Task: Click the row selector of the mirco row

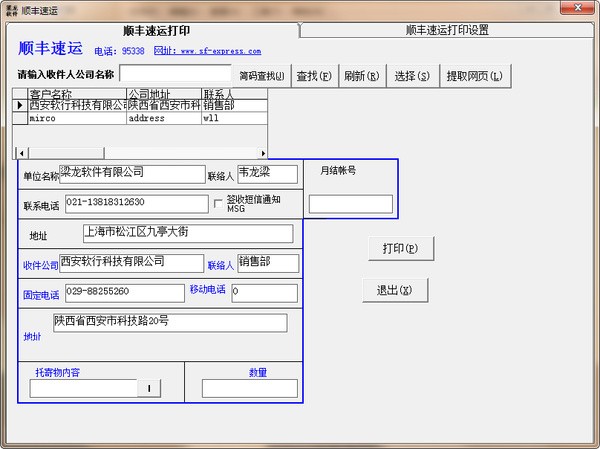Action: click(20, 118)
